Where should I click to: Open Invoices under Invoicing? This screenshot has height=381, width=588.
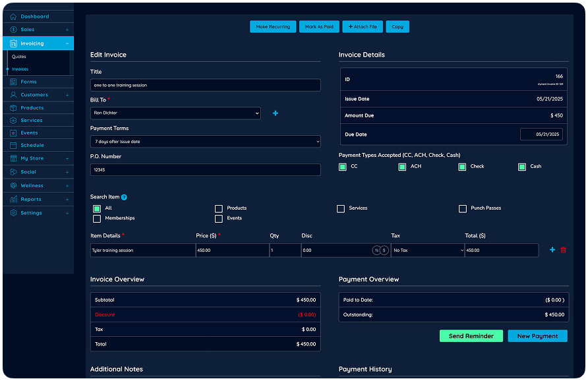(x=20, y=69)
